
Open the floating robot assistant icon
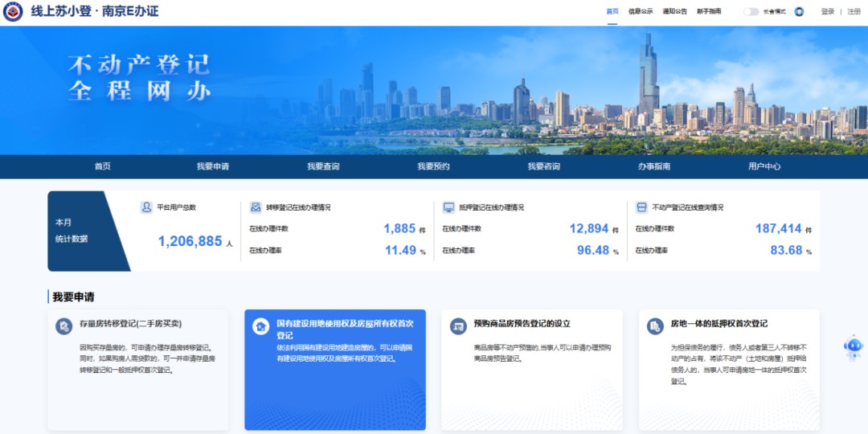click(853, 346)
